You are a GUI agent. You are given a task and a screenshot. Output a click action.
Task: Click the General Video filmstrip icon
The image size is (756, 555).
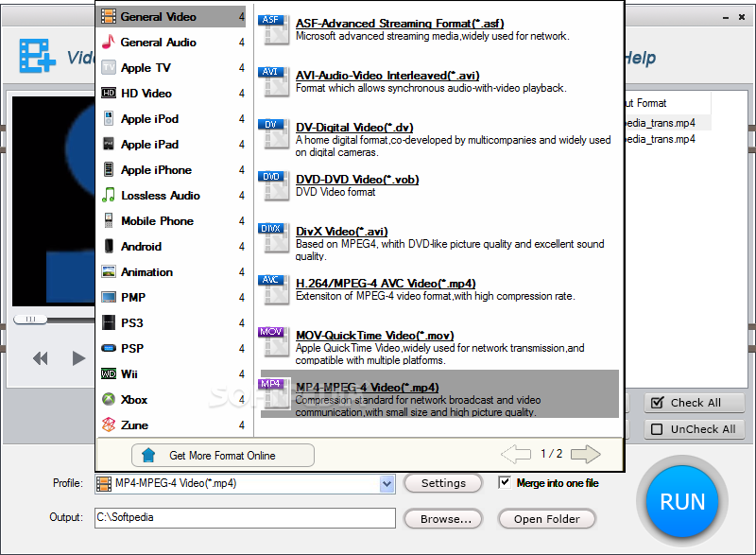coord(109,16)
